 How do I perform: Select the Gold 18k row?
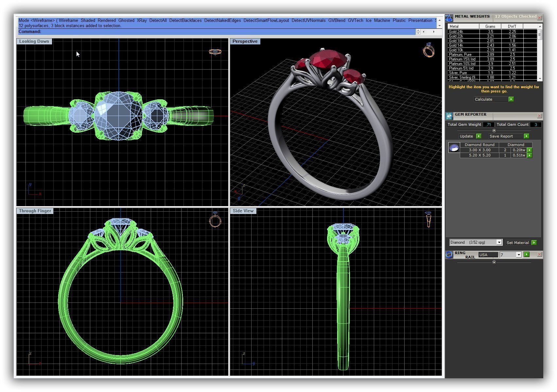coord(492,41)
